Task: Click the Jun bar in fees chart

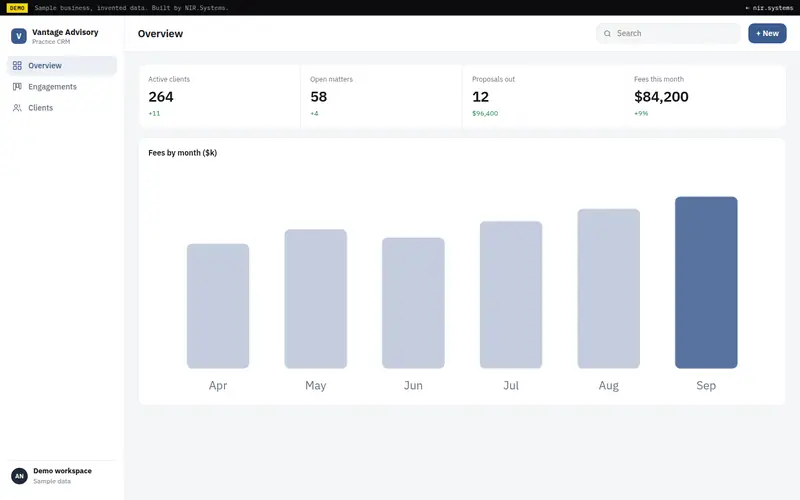Action: click(x=413, y=303)
